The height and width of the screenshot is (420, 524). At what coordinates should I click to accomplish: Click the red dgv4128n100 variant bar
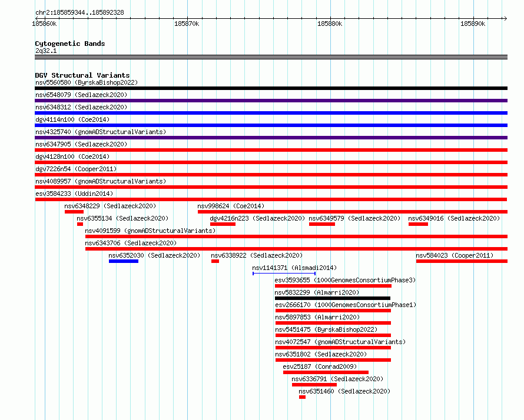coord(271,162)
